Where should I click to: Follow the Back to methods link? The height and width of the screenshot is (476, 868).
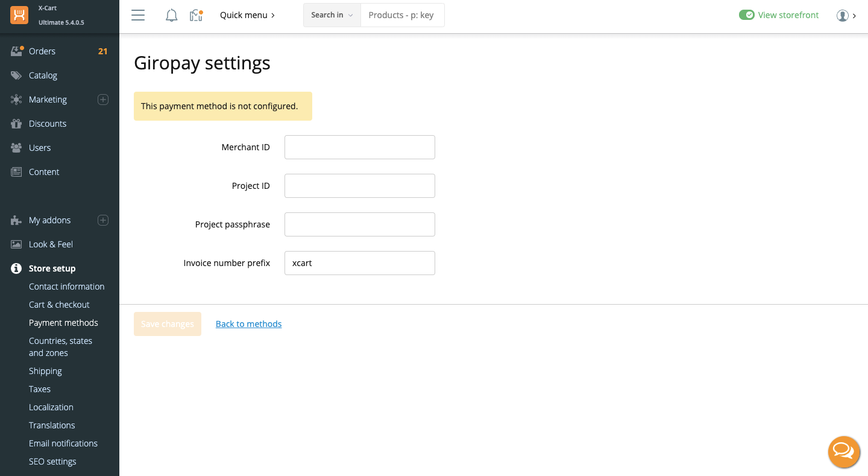tap(248, 324)
